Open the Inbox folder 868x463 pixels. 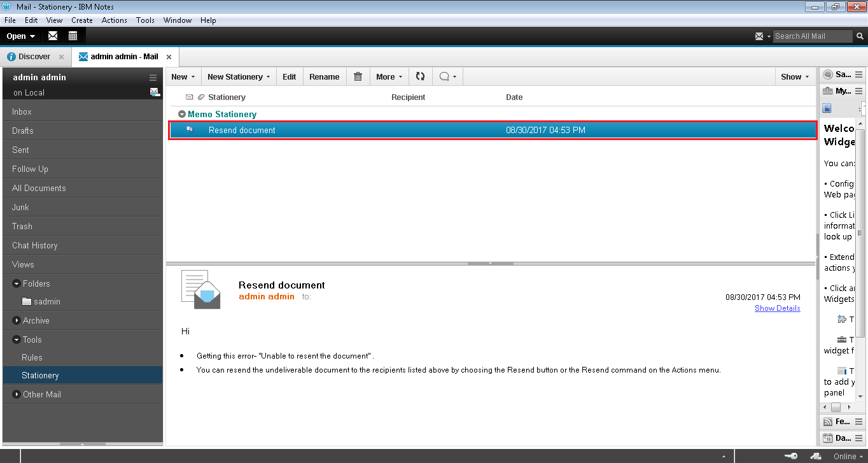[x=83, y=111]
